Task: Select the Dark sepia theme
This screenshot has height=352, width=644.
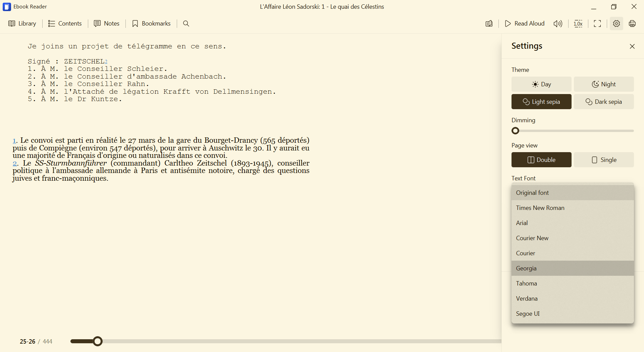Action: click(x=603, y=102)
